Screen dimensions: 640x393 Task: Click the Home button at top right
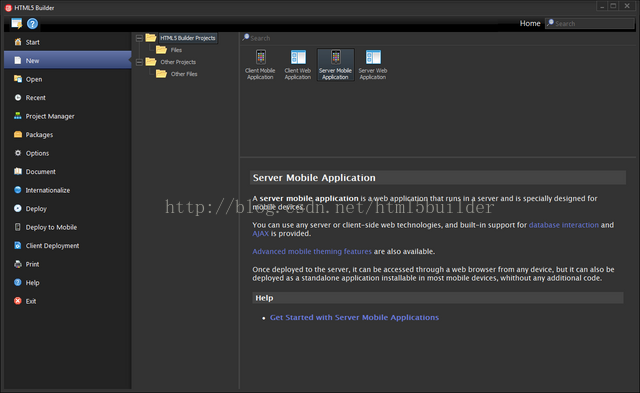(x=530, y=23)
